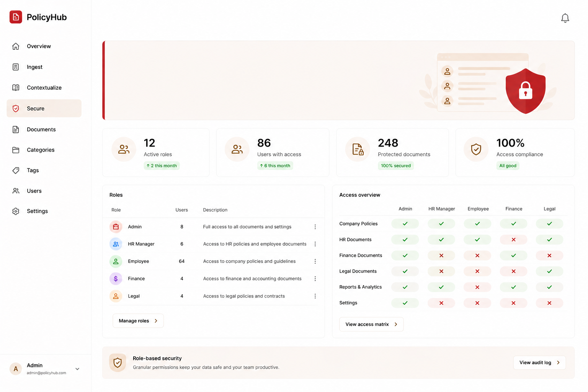588x392 pixels.
Task: Click the Role column header
Action: (x=116, y=210)
